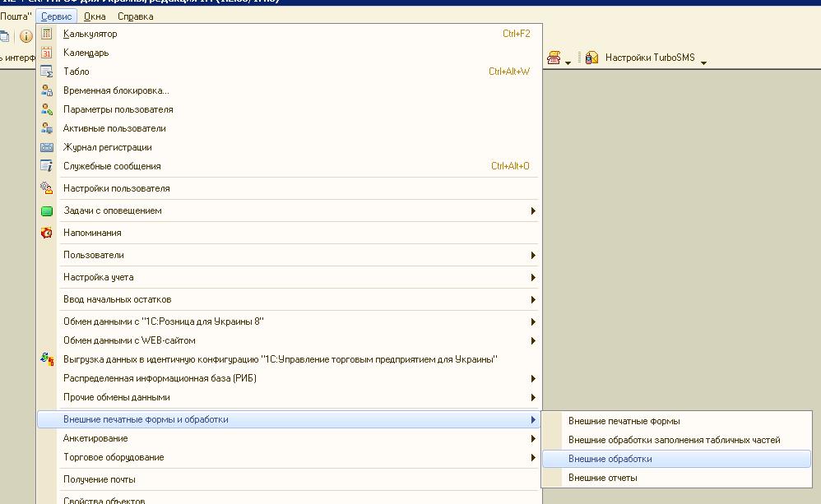Image resolution: width=821 pixels, height=504 pixels.
Task: Click Настройки TurboSMS toolbar button
Action: pos(650,57)
